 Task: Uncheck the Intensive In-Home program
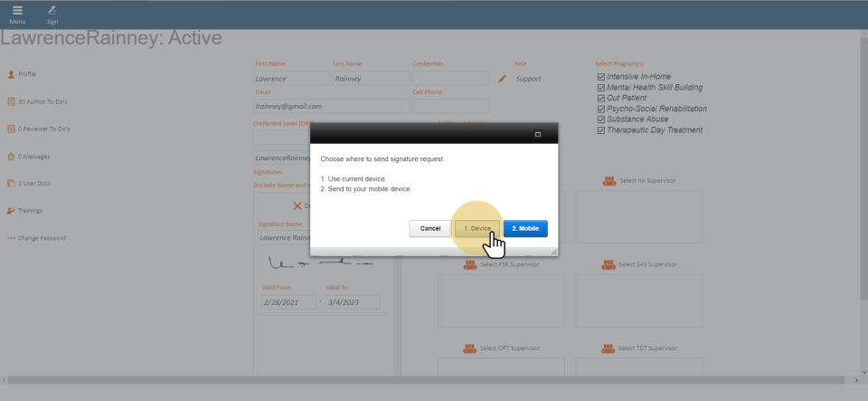[x=601, y=77]
